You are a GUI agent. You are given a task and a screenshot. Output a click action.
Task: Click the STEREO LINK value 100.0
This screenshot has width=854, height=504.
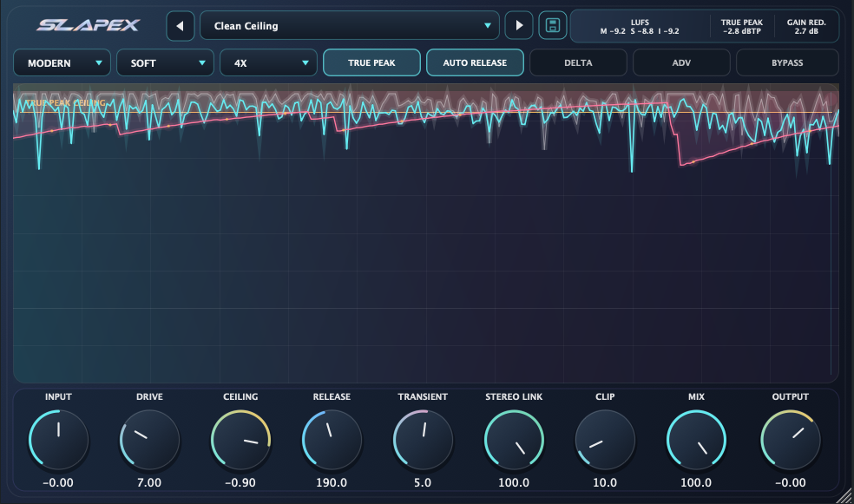point(514,483)
